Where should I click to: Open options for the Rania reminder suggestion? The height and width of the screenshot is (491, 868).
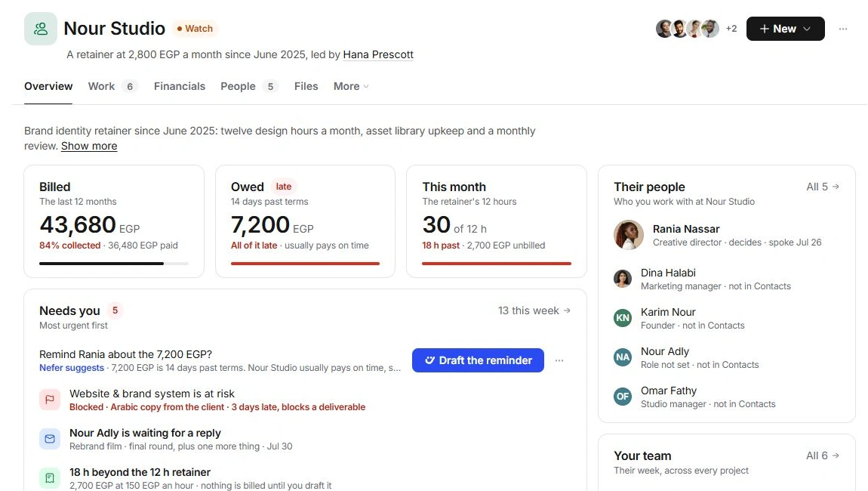click(x=559, y=360)
